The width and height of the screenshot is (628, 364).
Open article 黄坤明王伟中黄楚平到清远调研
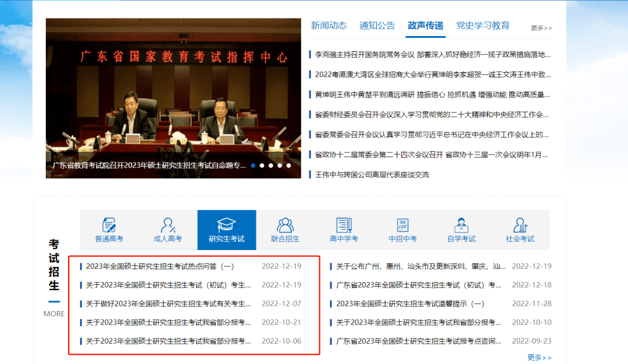coord(433,95)
